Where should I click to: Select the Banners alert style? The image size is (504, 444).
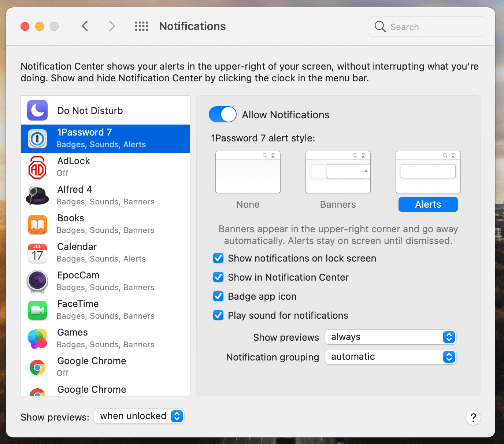[338, 172]
